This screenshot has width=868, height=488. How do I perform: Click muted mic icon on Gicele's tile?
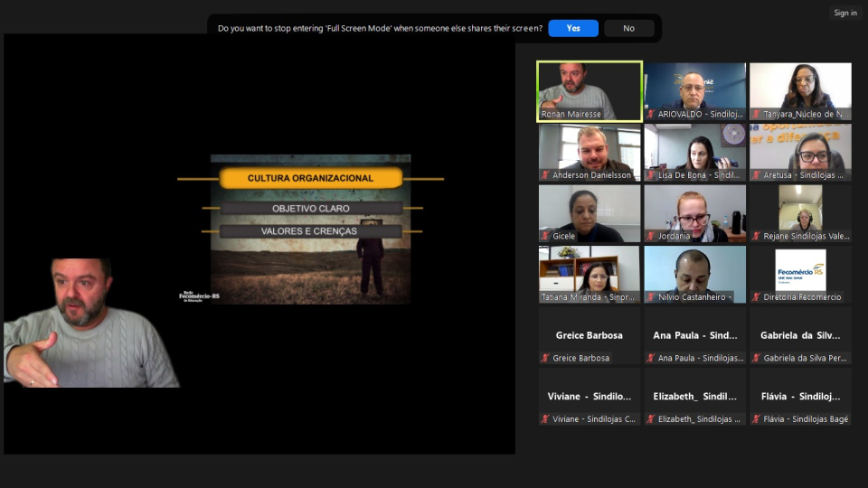coord(545,236)
